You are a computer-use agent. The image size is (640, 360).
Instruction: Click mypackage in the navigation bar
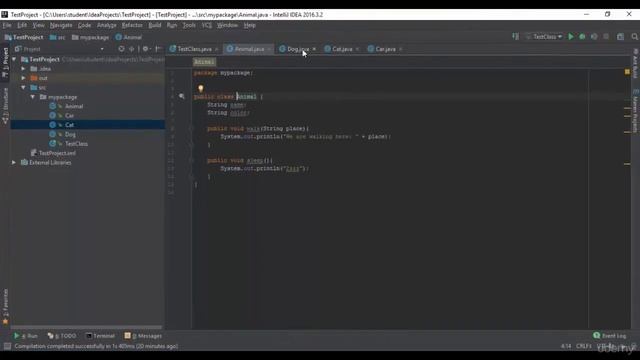pos(91,37)
